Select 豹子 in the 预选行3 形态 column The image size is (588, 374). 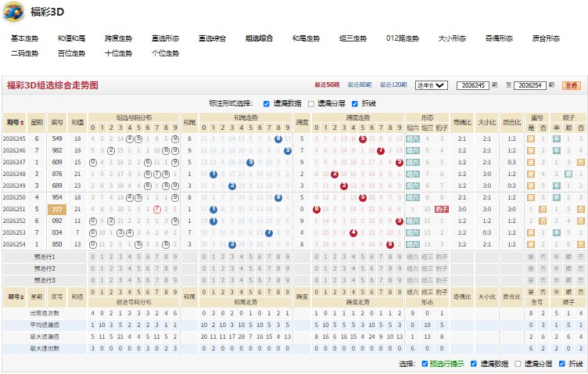[442, 280]
